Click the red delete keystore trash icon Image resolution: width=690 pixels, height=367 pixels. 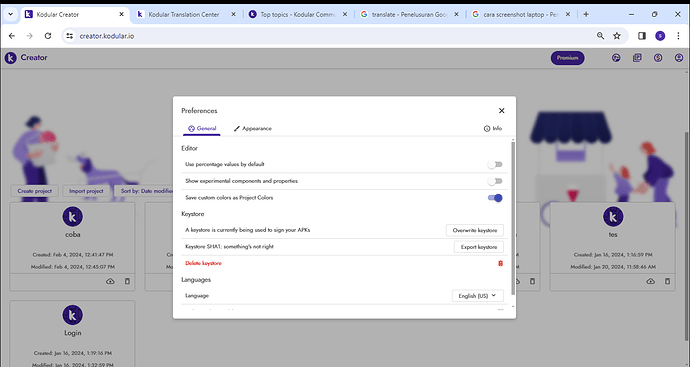click(500, 264)
